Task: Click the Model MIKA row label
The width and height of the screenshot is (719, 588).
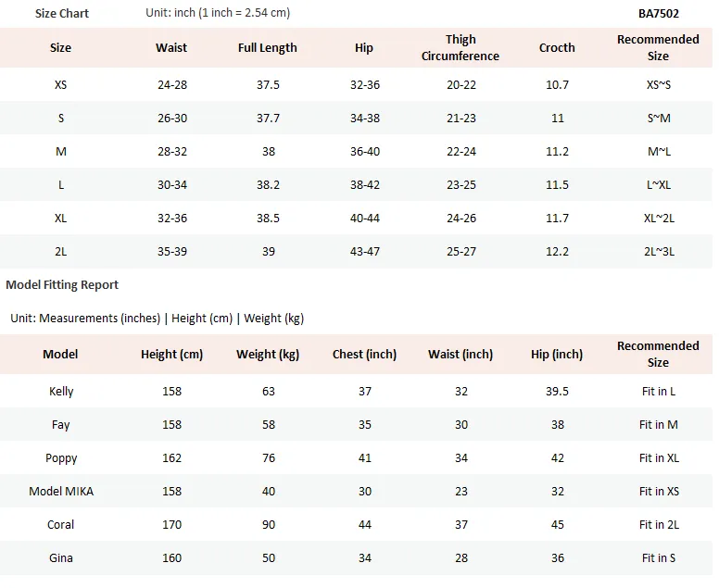Action: pyautogui.click(x=61, y=492)
